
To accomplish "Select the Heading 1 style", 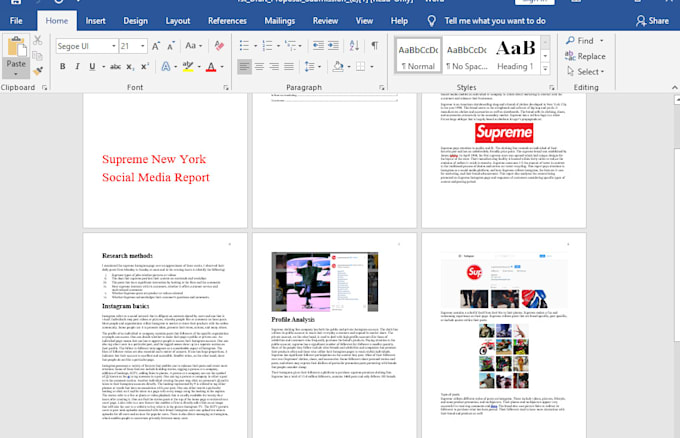I will [x=516, y=55].
